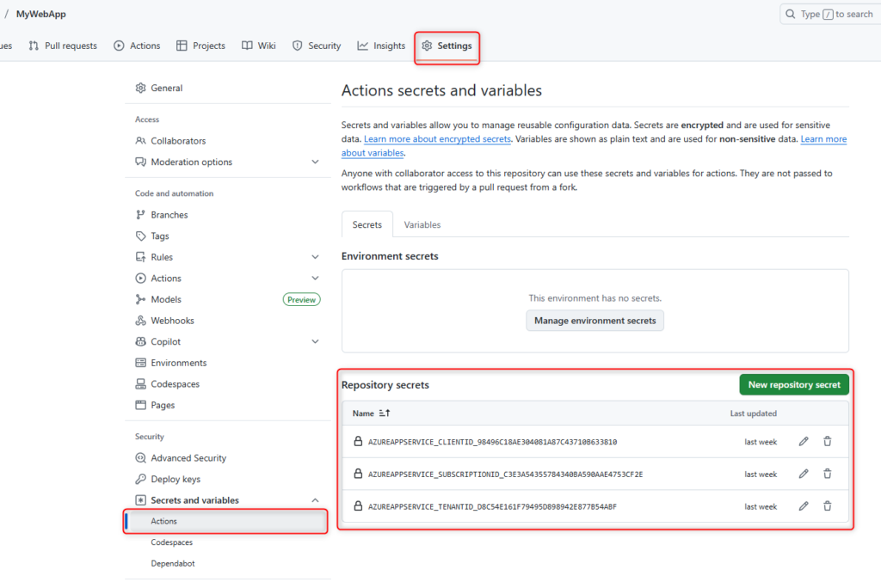Delete the AZUREAPPSERVICE_CLIENTID secret with trash icon
This screenshot has width=881, height=588.
[x=827, y=441]
